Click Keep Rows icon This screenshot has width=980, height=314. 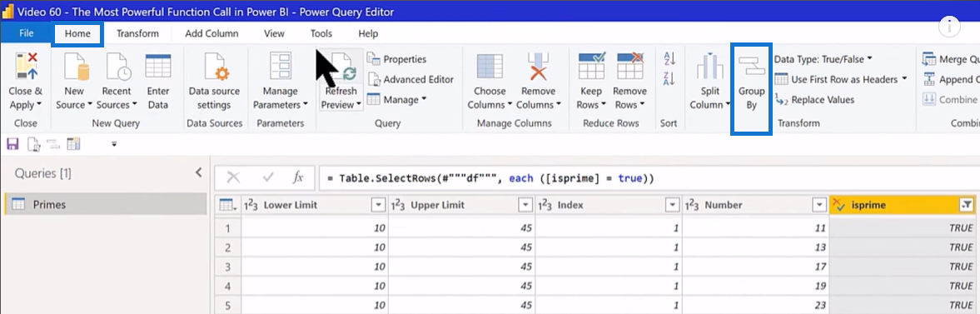(591, 67)
